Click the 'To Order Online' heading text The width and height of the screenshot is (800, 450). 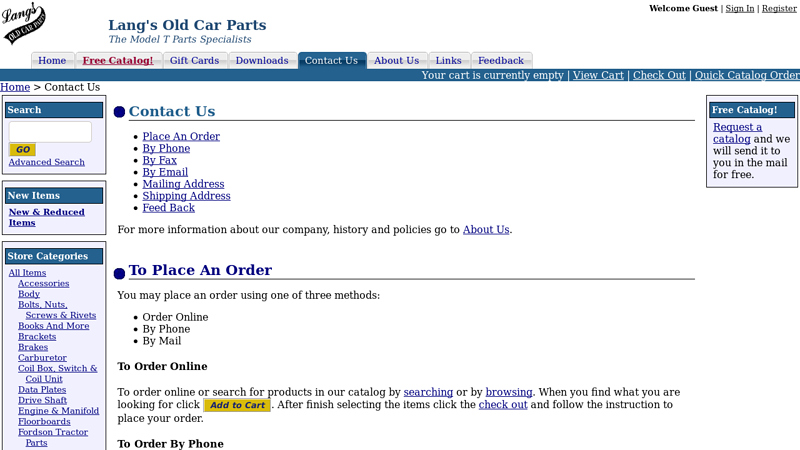pos(162,366)
